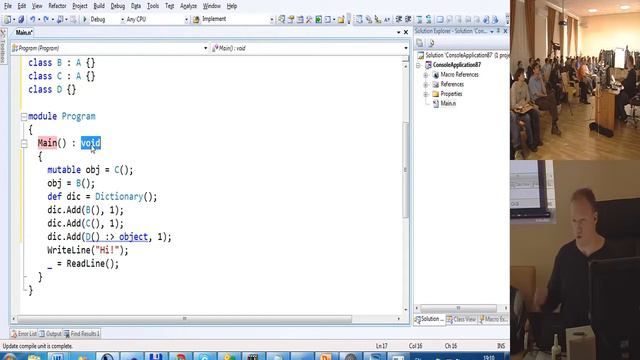Image resolution: width=640 pixels, height=360 pixels.
Task: Open the File menu
Action: tap(7, 6)
